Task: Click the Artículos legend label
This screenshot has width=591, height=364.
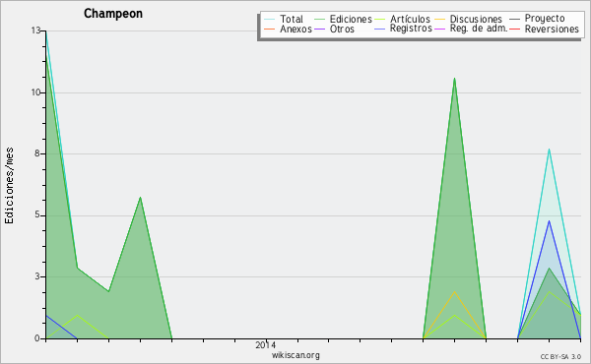Action: click(410, 19)
